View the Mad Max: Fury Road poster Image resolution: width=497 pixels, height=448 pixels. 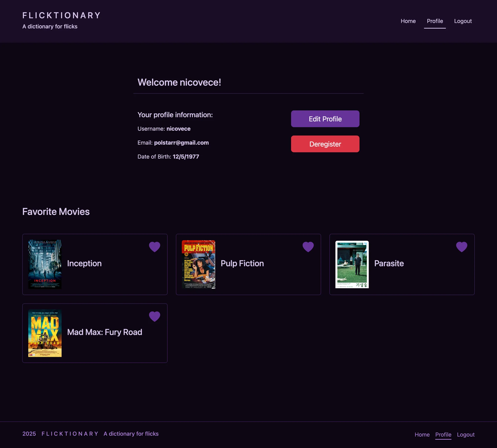(x=45, y=333)
